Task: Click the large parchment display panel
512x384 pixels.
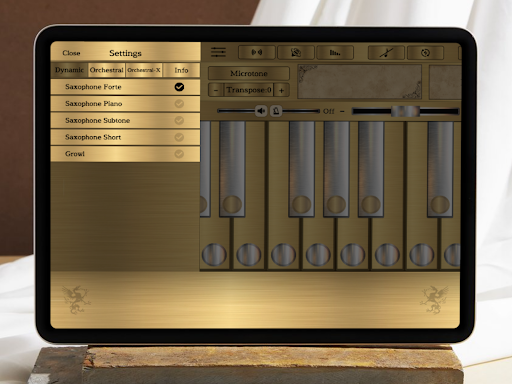Action: [360, 82]
